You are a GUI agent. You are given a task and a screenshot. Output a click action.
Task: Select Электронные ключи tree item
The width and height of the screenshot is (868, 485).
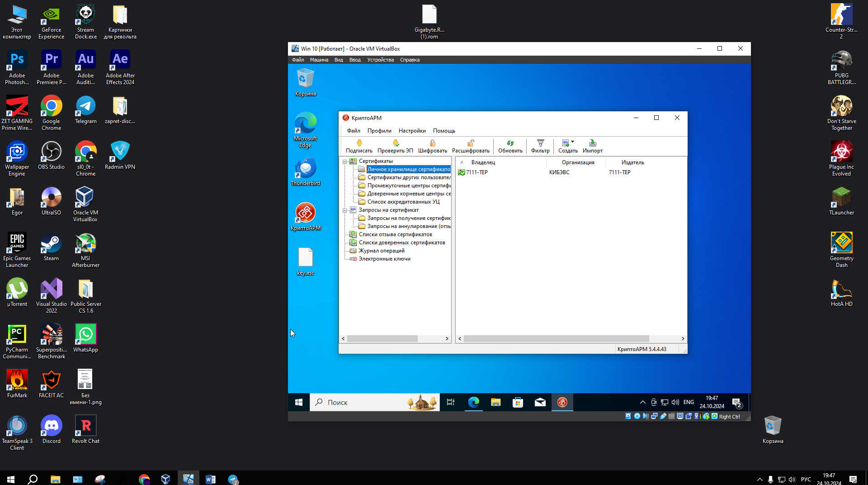pyautogui.click(x=384, y=259)
